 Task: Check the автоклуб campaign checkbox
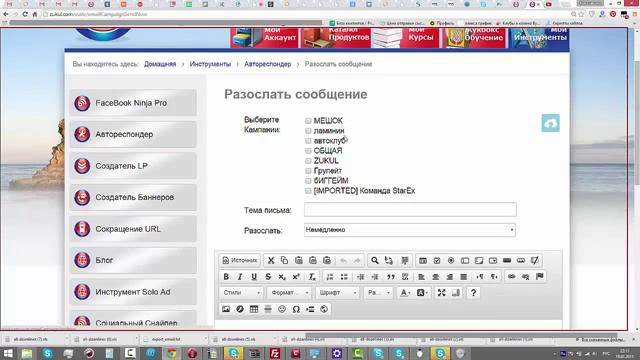(x=308, y=141)
